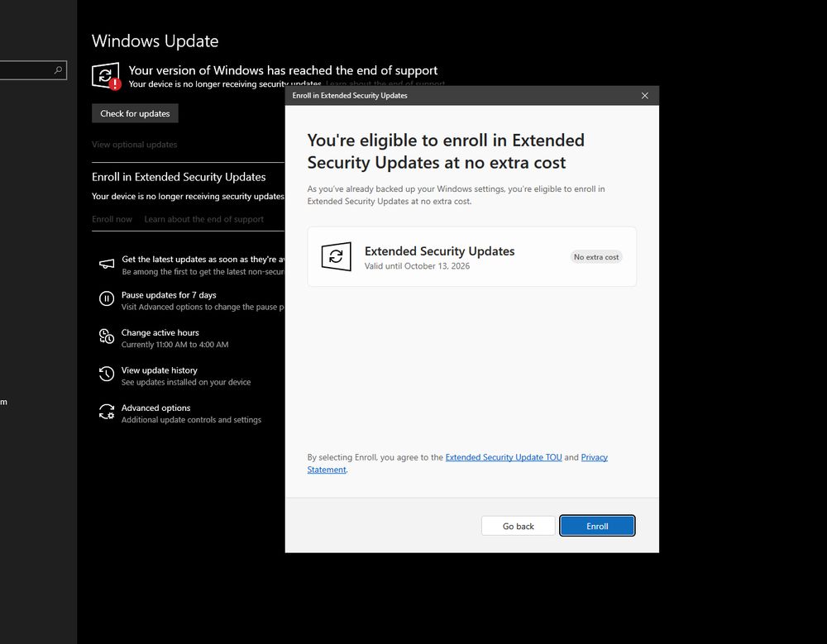This screenshot has height=644, width=827.
Task: Click the search magnifier icon in settings
Action: coord(58,70)
